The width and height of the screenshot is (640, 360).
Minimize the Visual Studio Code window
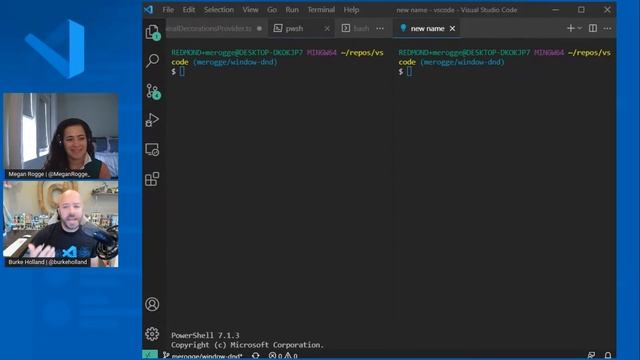point(556,9)
